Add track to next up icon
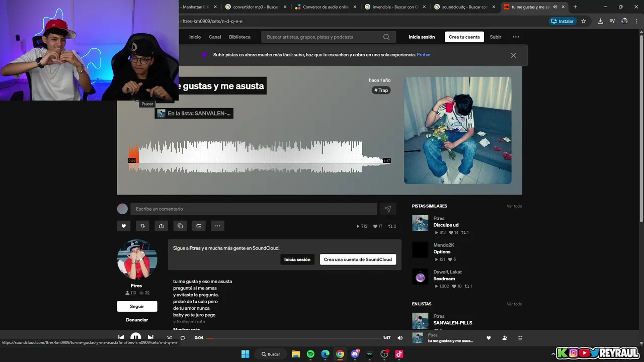The height and width of the screenshot is (362, 644). 199,226
